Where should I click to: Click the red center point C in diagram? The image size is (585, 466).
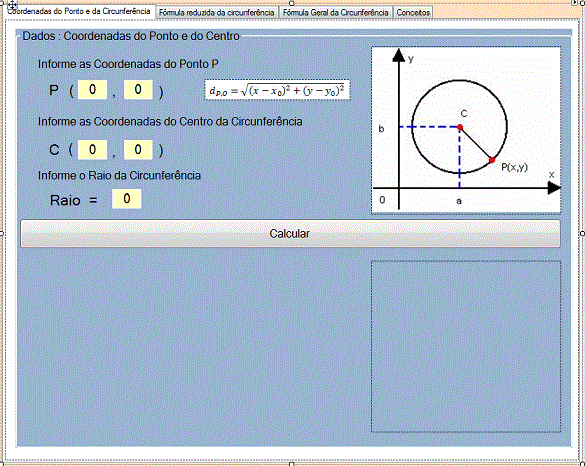point(460,127)
